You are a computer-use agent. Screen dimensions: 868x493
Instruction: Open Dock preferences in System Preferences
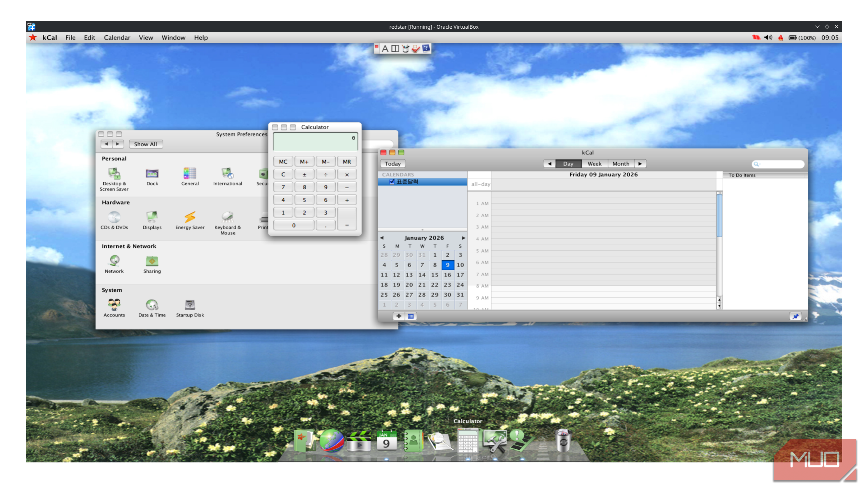(152, 176)
